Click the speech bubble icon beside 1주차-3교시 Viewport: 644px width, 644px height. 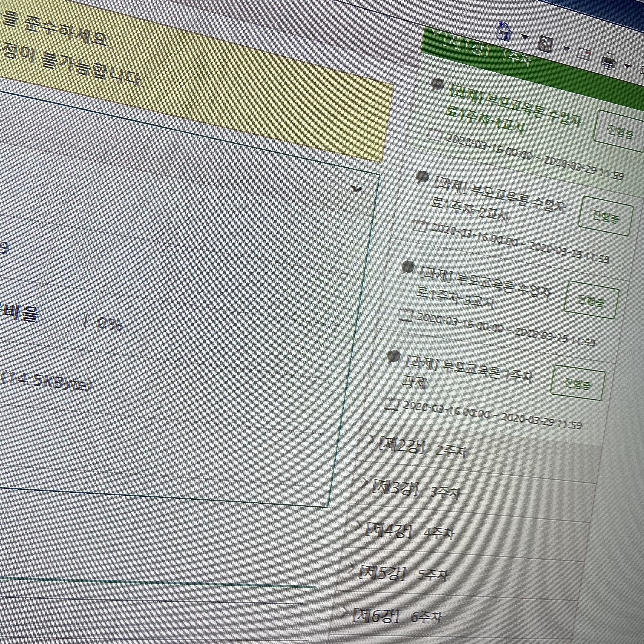coord(408,267)
